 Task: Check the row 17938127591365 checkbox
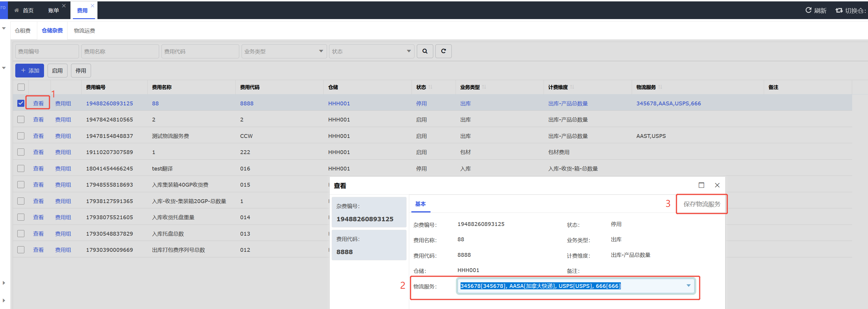(21, 201)
